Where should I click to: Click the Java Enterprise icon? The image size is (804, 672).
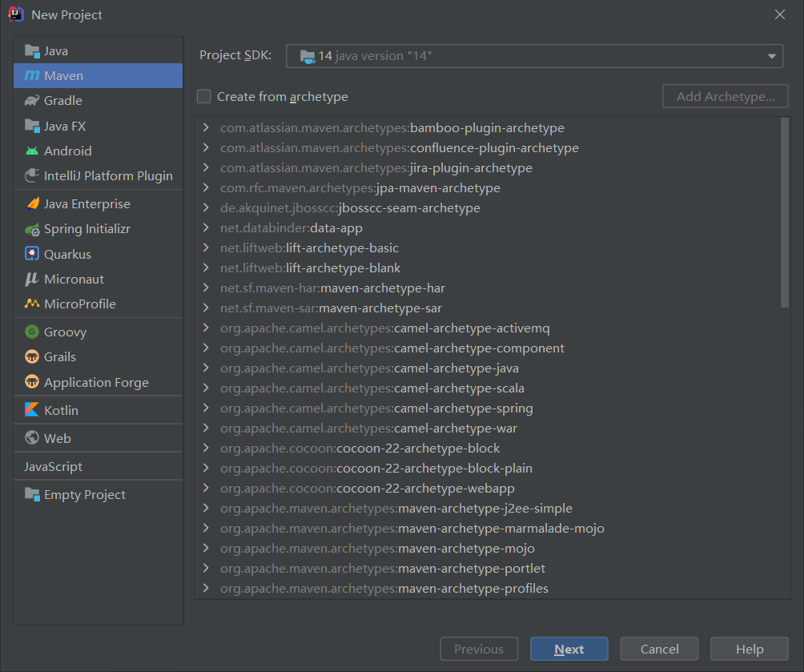pos(32,203)
